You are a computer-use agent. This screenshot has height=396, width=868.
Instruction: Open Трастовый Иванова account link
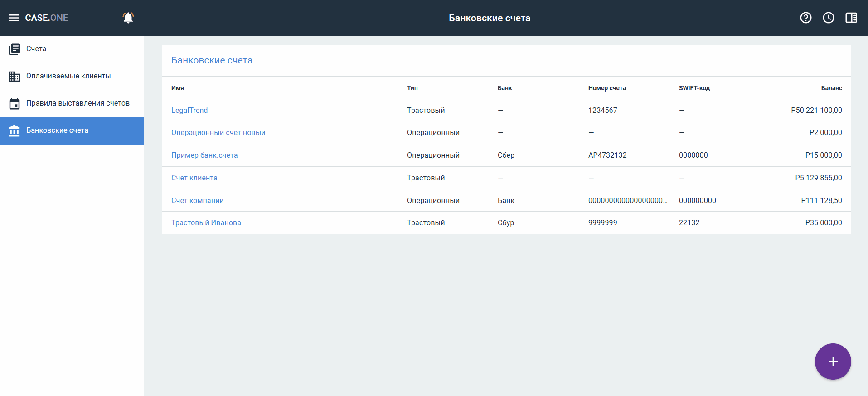206,223
